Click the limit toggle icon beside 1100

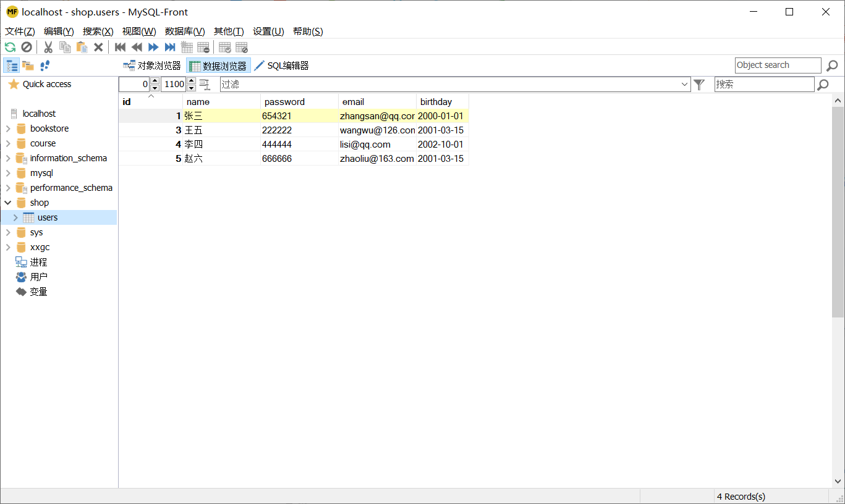pos(205,85)
